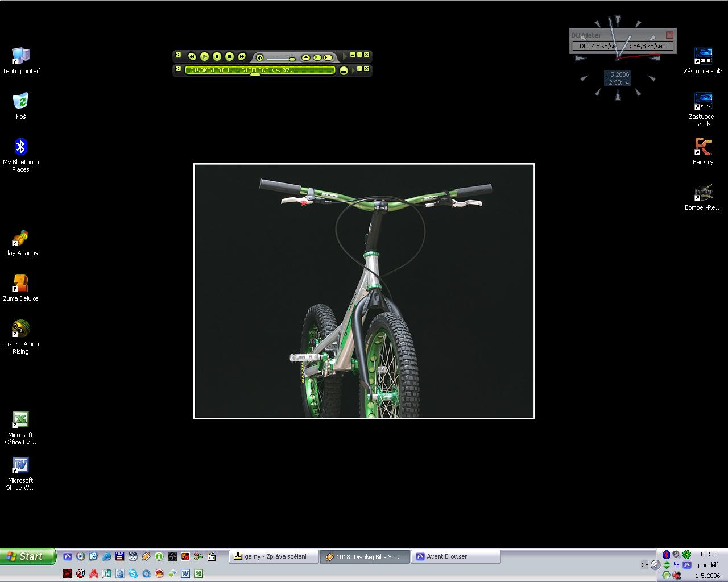
Task: Switch to 1018. Divokej Bill taskbar button
Action: click(365, 556)
